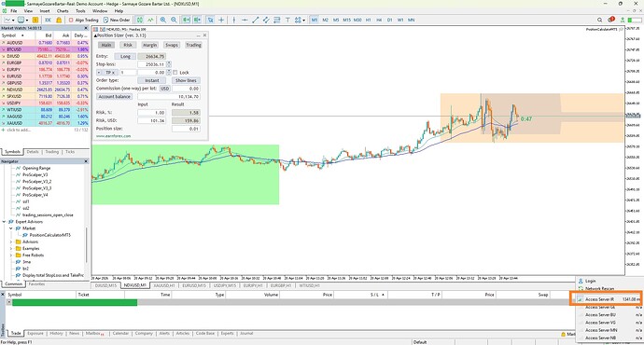Click the Algo Trading toolbar button
The width and height of the screenshot is (644, 345).
pos(84,20)
